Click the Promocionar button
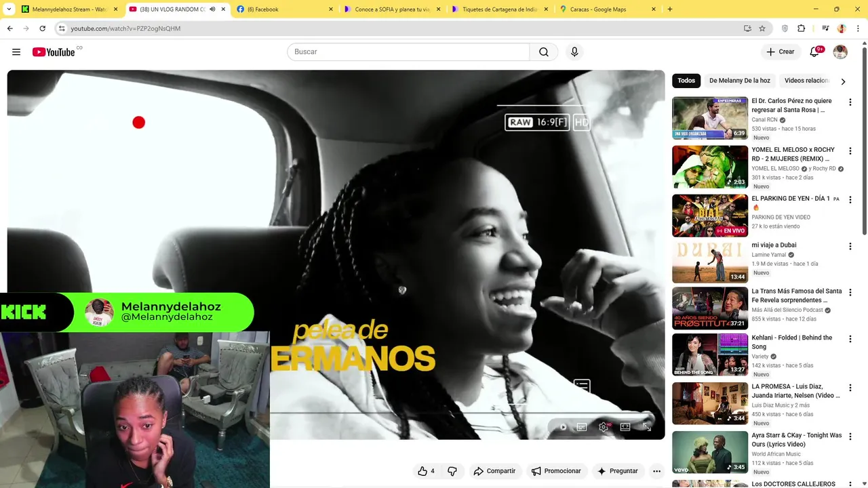This screenshot has width=868, height=488. [556, 471]
